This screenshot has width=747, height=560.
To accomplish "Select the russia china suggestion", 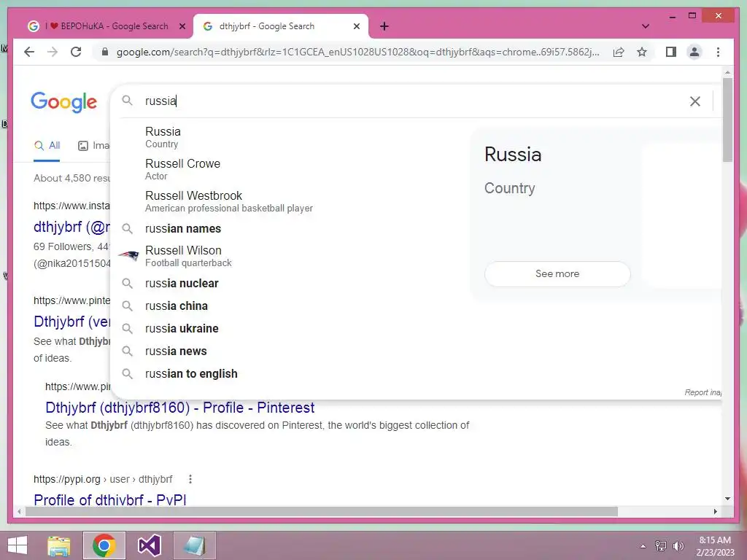I will click(x=290, y=306).
